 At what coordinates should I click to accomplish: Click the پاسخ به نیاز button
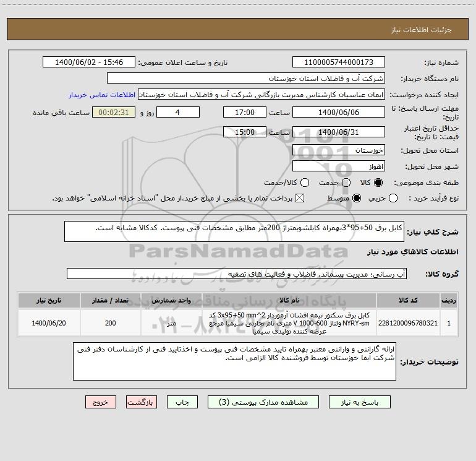[359, 402]
